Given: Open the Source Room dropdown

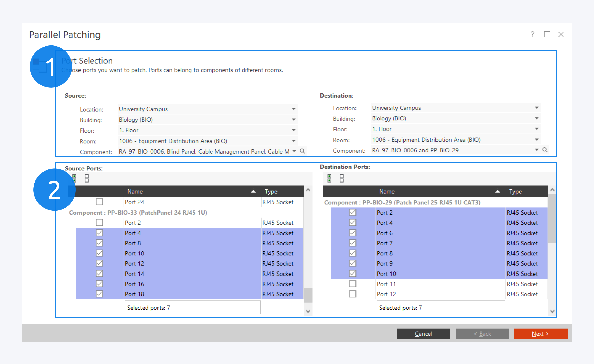Looking at the screenshot, I should [293, 141].
